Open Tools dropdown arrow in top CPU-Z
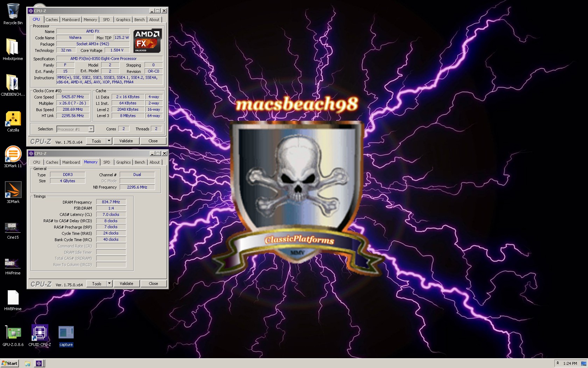Image resolution: width=588 pixels, height=368 pixels. [109, 141]
